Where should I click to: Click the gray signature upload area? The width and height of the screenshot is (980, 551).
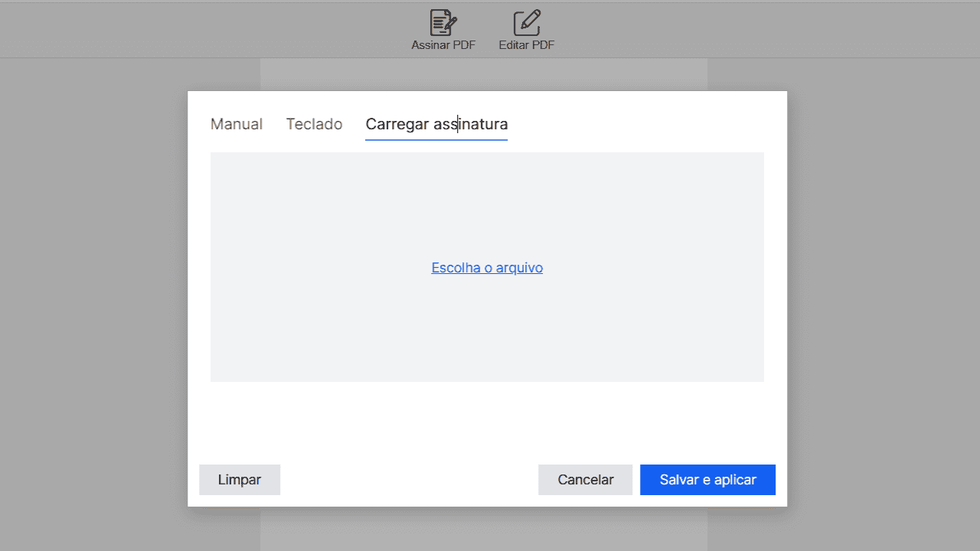(487, 267)
